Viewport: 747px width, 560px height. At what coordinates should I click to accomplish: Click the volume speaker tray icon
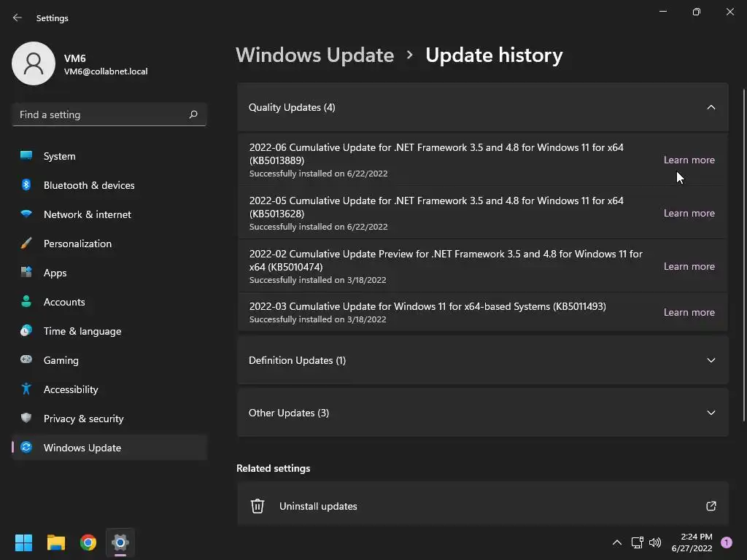655,542
